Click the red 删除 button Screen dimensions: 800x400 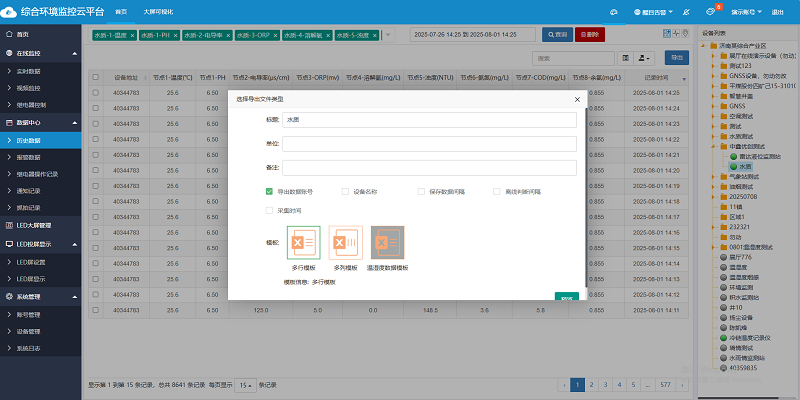tap(590, 34)
